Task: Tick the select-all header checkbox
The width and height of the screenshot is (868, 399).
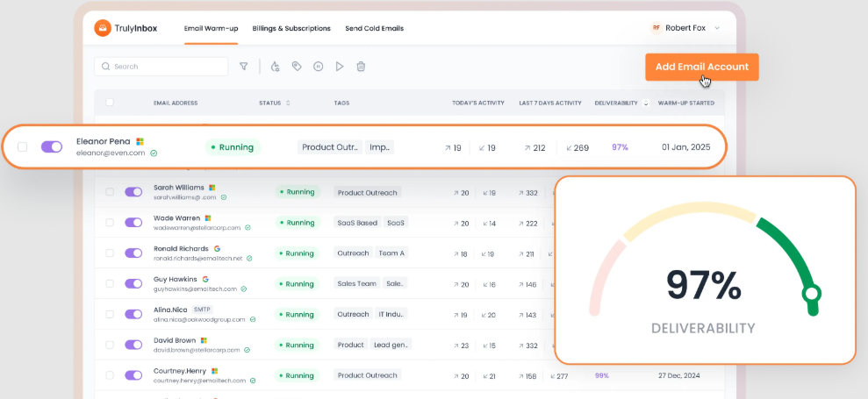Action: pyautogui.click(x=110, y=103)
